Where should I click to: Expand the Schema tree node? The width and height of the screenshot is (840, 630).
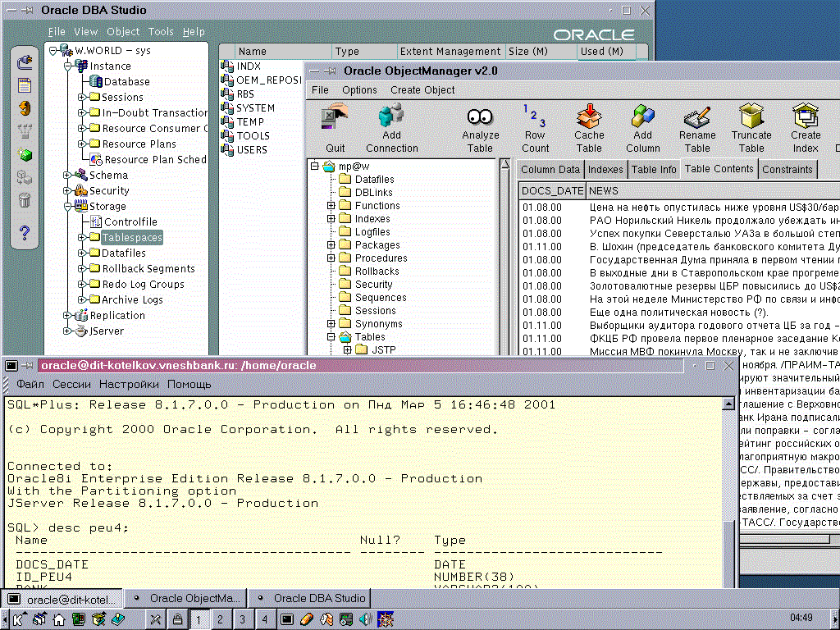pyautogui.click(x=67, y=176)
